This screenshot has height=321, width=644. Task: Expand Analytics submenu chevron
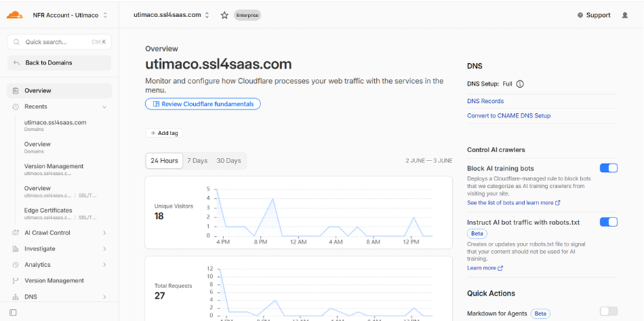click(104, 265)
